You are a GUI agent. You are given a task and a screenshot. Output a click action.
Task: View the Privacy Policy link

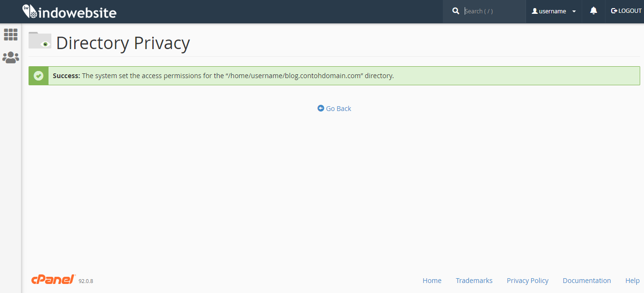point(527,281)
